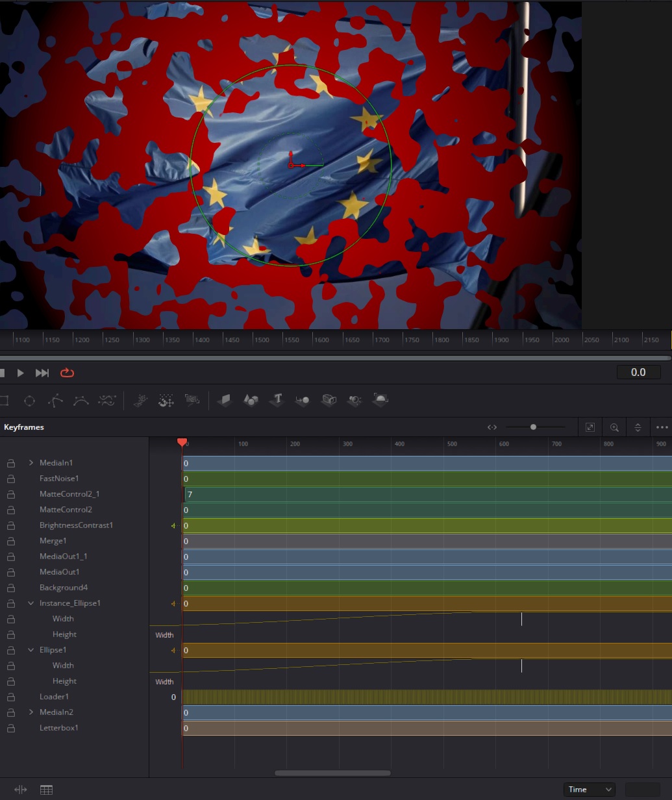Expand the MediaIn1 track

click(x=31, y=463)
